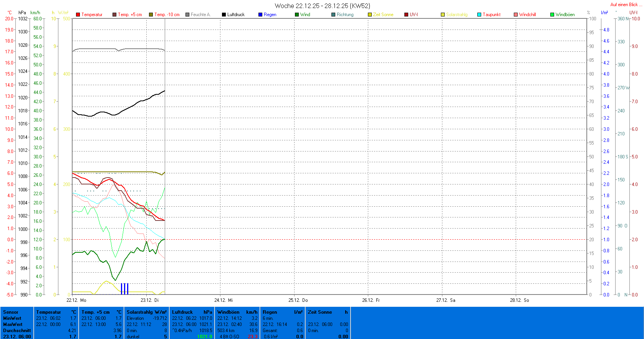Click the cyan Taupunkt legend swatch
Viewport: 644px width, 339px height.
(x=479, y=15)
